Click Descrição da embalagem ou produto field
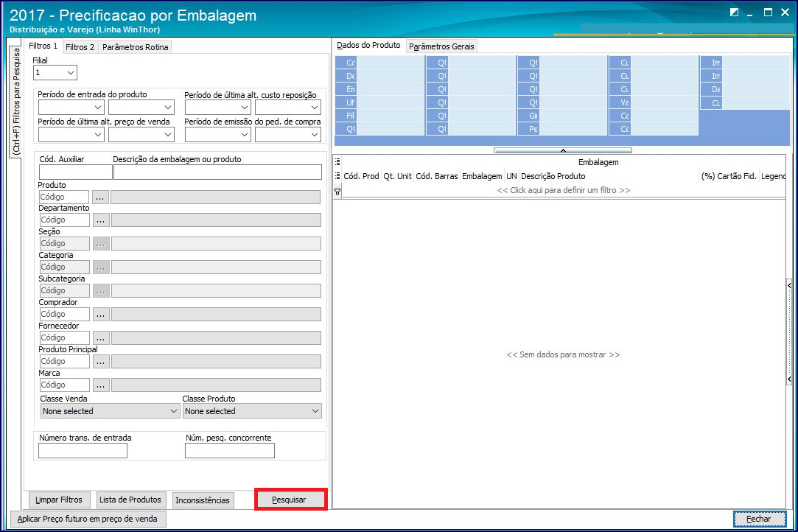 [x=218, y=172]
